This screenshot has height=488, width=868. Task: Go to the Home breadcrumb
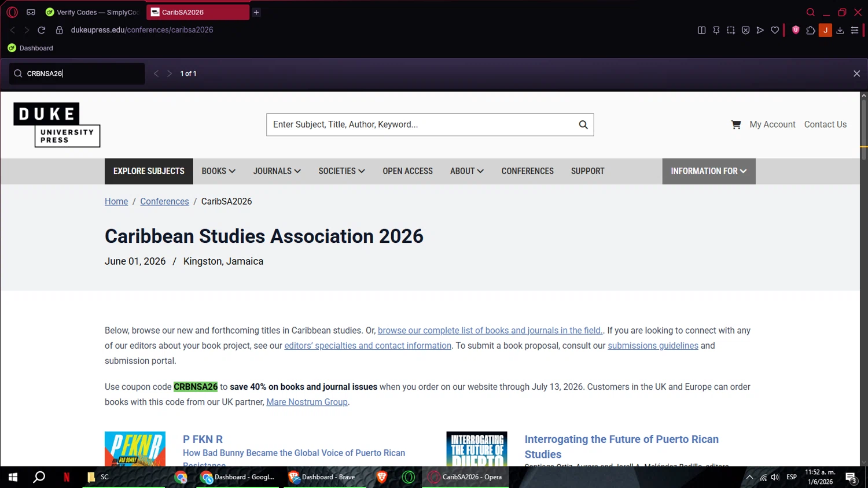point(116,201)
